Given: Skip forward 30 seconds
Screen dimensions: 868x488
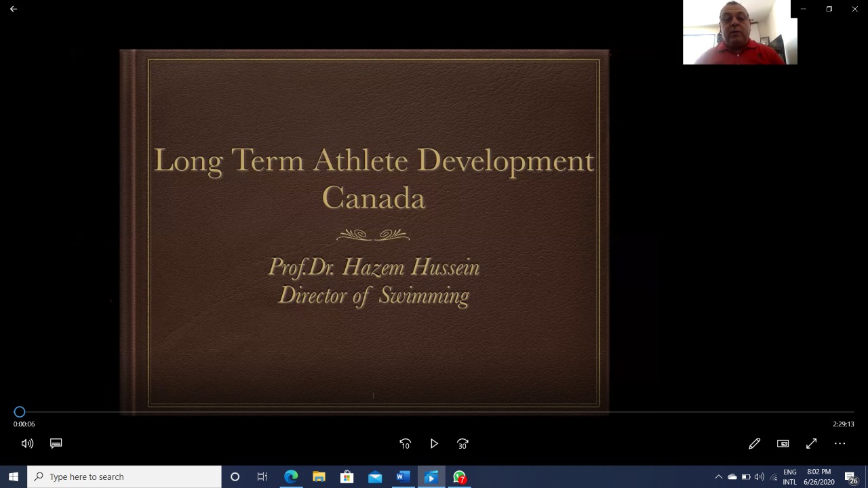Looking at the screenshot, I should (462, 443).
